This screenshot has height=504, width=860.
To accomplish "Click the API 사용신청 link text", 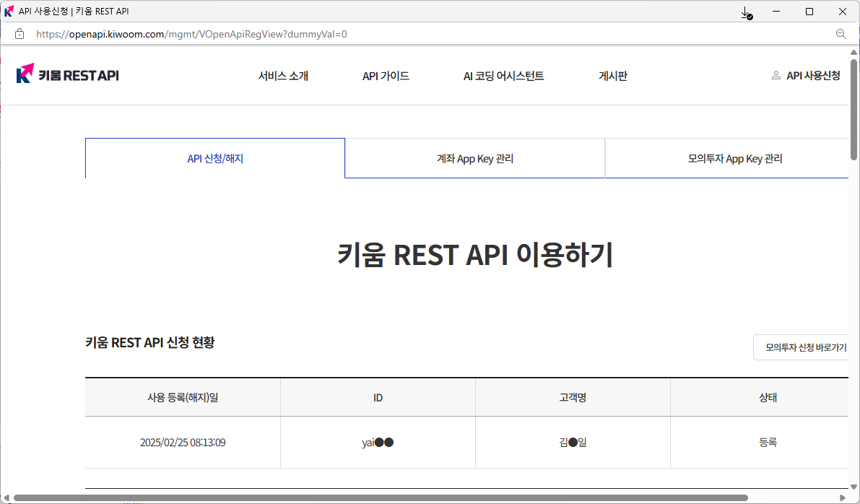I will [813, 76].
